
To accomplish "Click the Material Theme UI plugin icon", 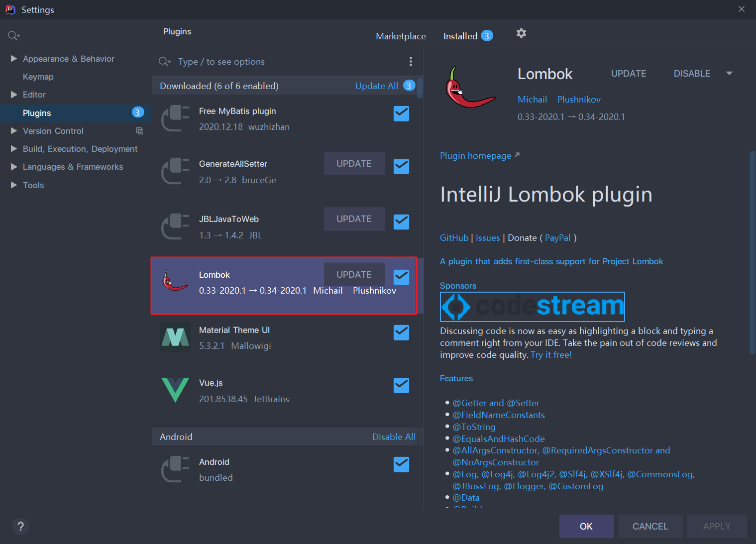I will coord(175,337).
